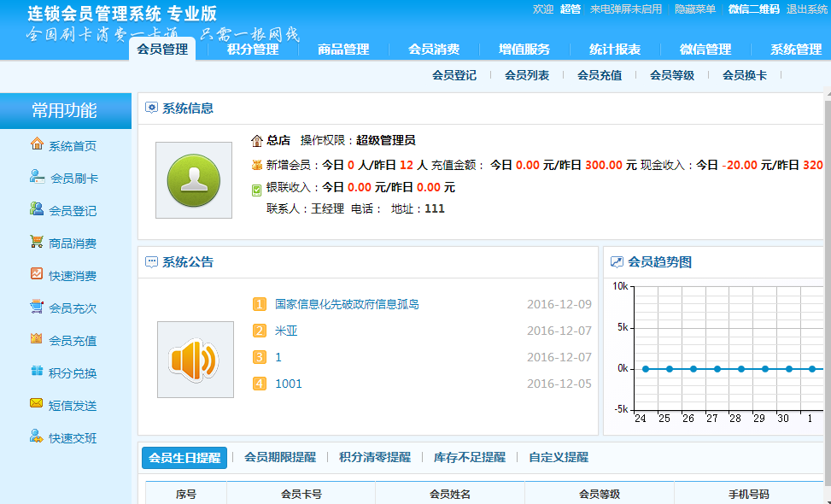Click the member avatar thumbnail
Image resolution: width=831 pixels, height=504 pixels.
pyautogui.click(x=194, y=180)
